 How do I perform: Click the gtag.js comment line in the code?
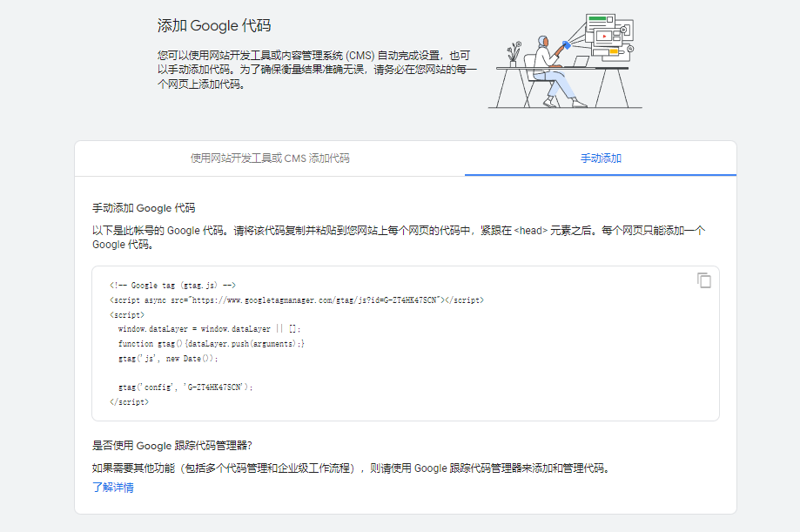click(x=171, y=285)
